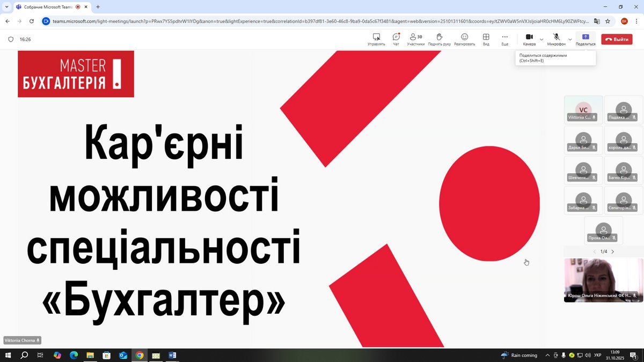The height and width of the screenshot is (362, 644).
Task: Open the Реагировать reactions menu
Action: [464, 39]
